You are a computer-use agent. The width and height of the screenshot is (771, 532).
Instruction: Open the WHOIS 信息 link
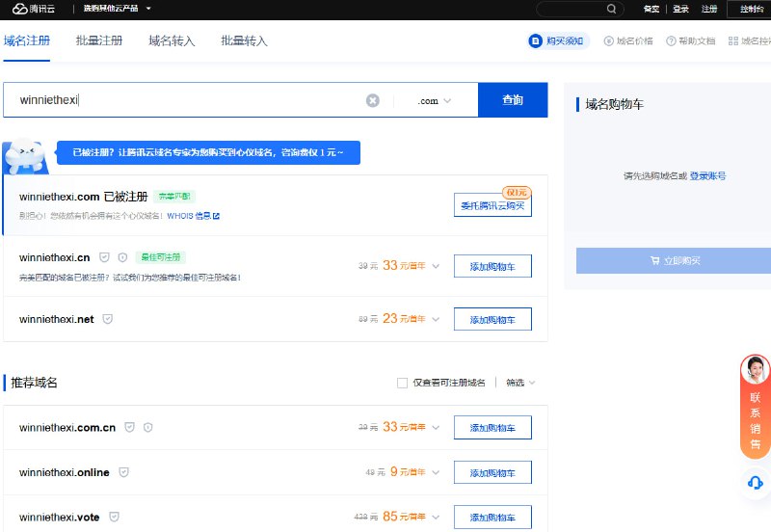(189, 216)
